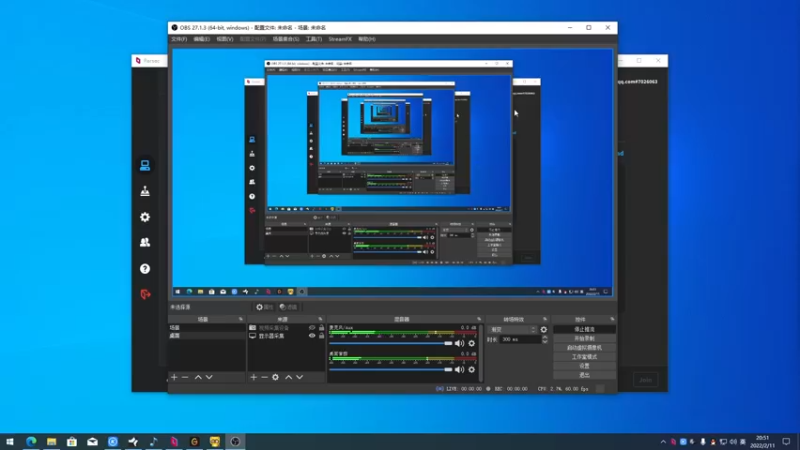The image size is (800, 450).
Task: Open the Windows Start menu
Action: tap(10, 441)
